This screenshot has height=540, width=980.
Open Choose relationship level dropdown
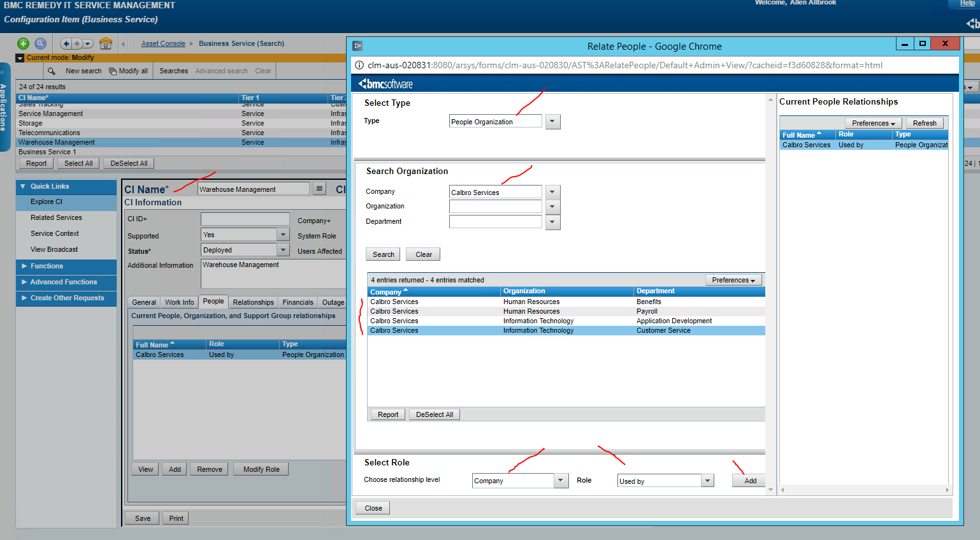pos(561,481)
